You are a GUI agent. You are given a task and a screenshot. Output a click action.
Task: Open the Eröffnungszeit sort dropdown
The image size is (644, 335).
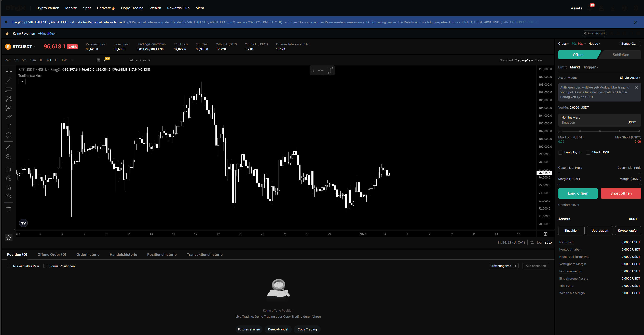(x=503, y=266)
